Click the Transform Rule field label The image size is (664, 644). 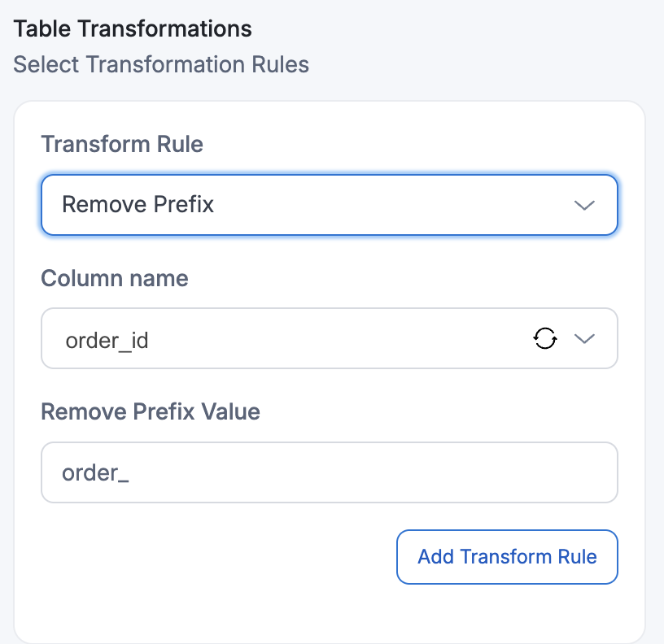(122, 145)
